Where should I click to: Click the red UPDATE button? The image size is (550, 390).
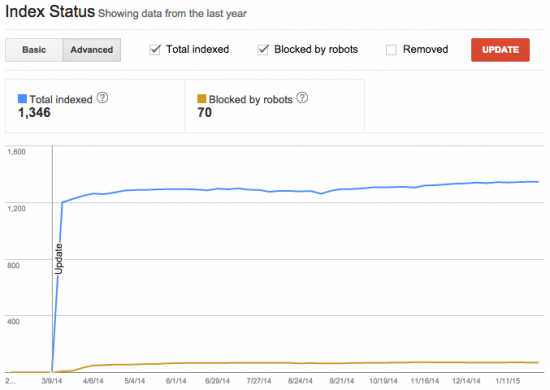click(500, 50)
